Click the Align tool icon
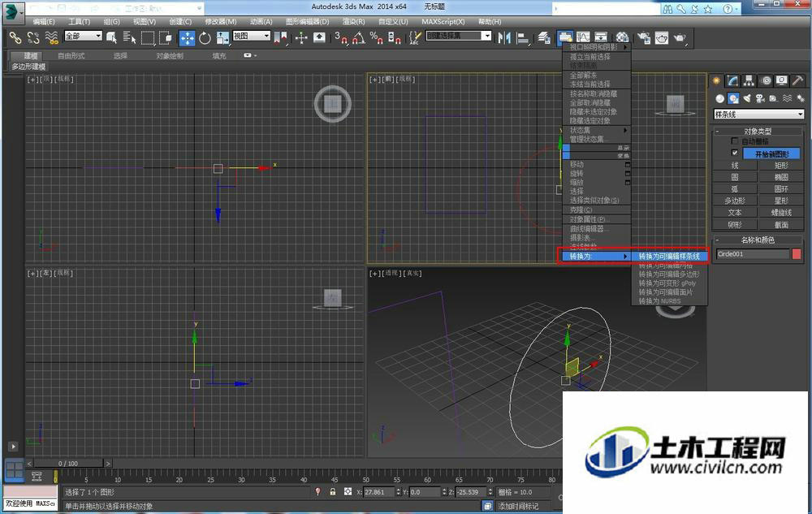The image size is (812, 514). point(523,38)
